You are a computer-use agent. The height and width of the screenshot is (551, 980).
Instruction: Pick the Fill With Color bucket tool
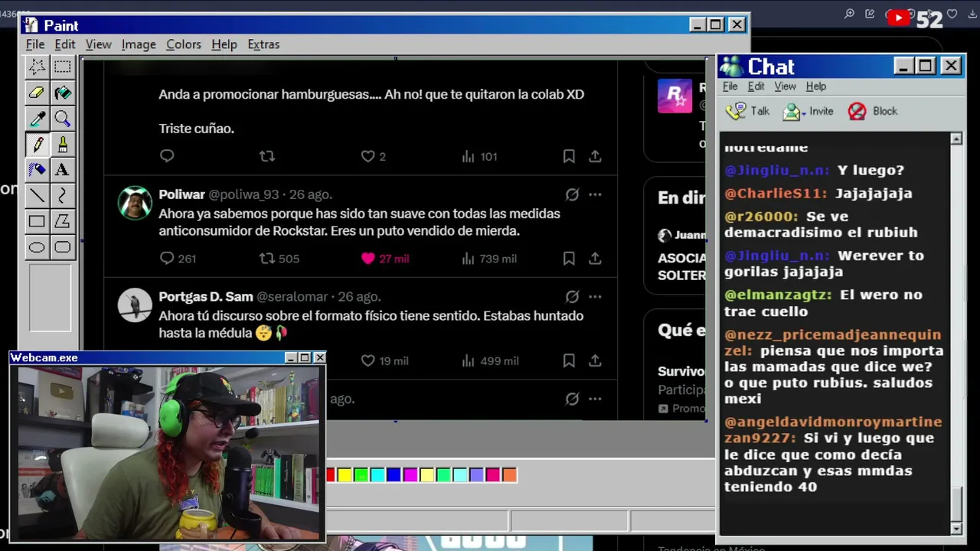coord(63,93)
